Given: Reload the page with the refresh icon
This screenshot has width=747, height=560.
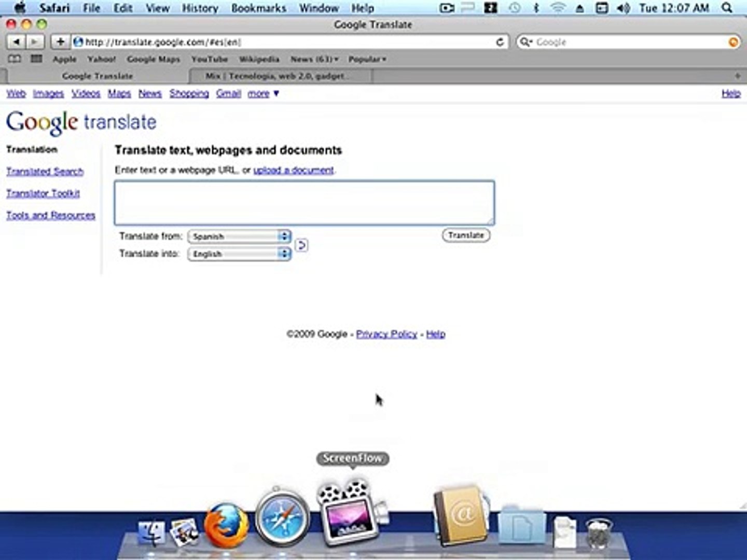Looking at the screenshot, I should 500,42.
